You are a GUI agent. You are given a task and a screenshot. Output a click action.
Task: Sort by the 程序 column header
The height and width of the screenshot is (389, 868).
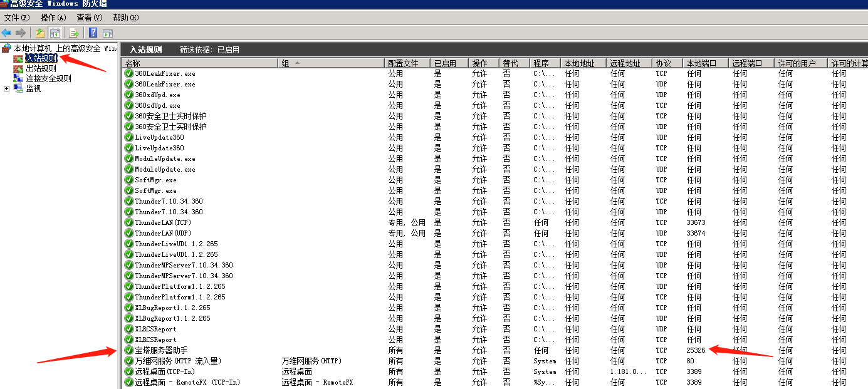pyautogui.click(x=545, y=63)
